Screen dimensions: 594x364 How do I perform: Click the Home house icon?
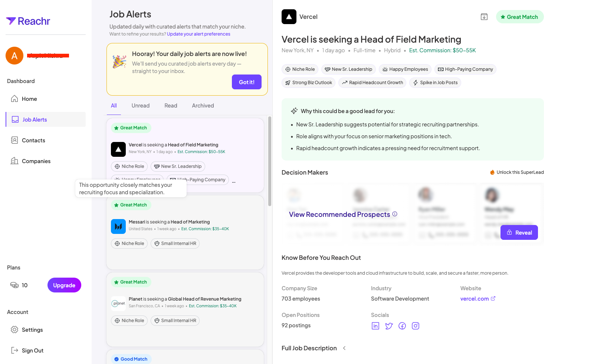[14, 99]
